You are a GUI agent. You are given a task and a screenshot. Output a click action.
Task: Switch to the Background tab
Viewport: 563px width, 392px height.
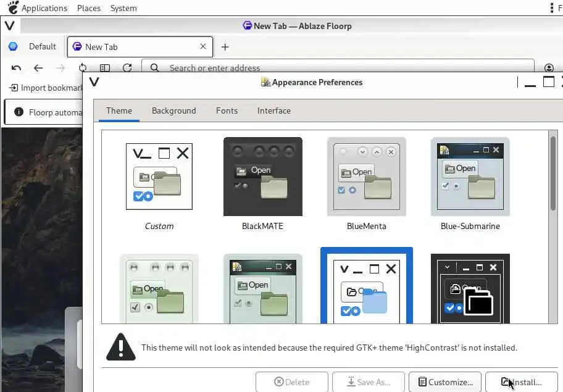(x=174, y=111)
